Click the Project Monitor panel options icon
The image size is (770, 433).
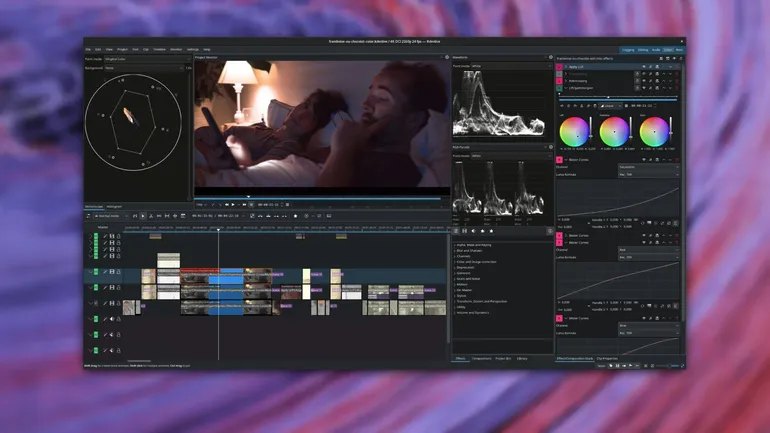pos(446,57)
